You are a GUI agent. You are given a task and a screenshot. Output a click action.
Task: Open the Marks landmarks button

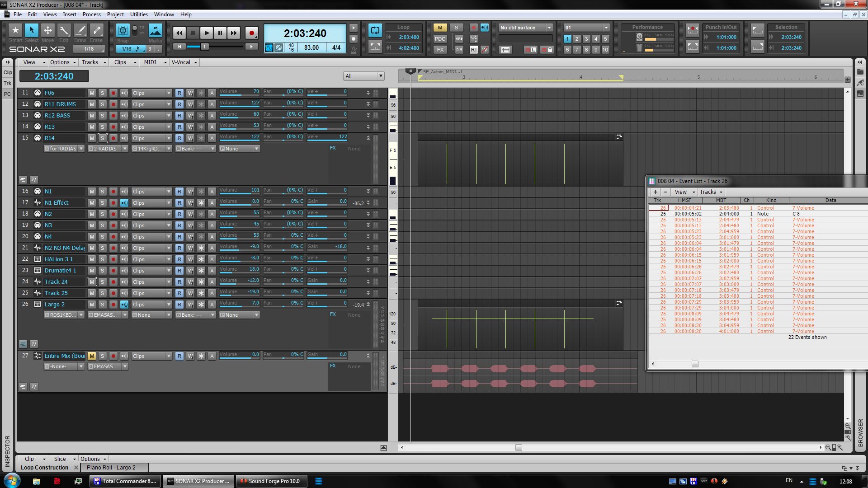(x=156, y=31)
